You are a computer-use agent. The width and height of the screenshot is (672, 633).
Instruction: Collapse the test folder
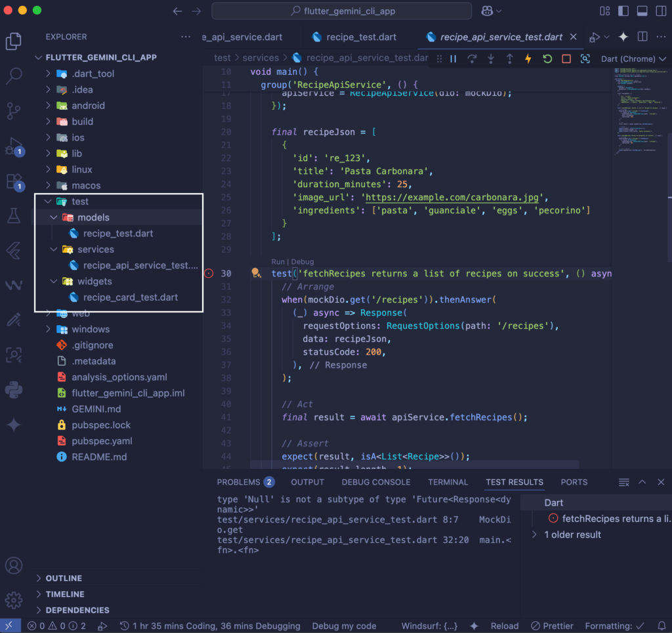point(48,201)
